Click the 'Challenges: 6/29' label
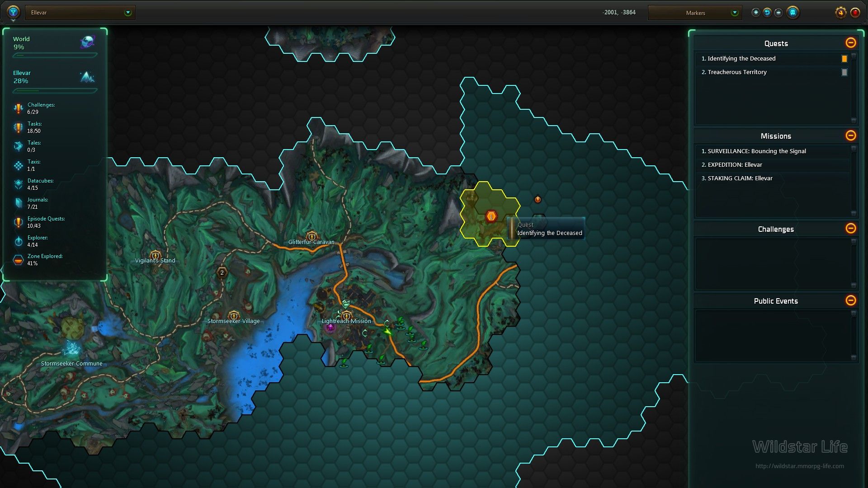 tap(41, 108)
